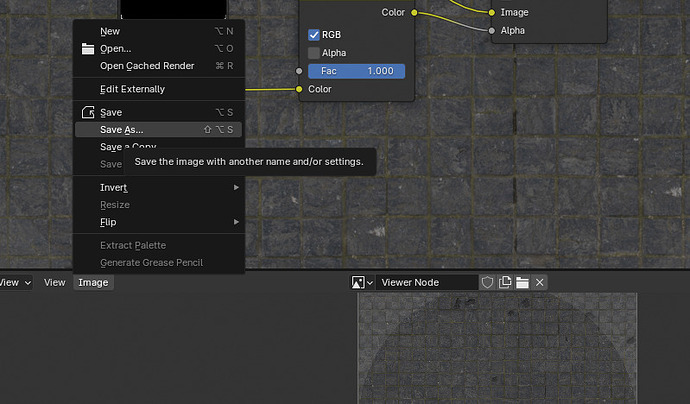Click the Alpha input socket

click(492, 30)
